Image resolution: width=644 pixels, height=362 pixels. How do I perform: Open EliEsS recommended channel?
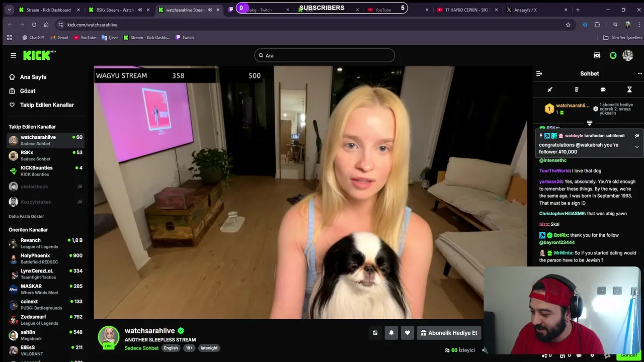46,350
